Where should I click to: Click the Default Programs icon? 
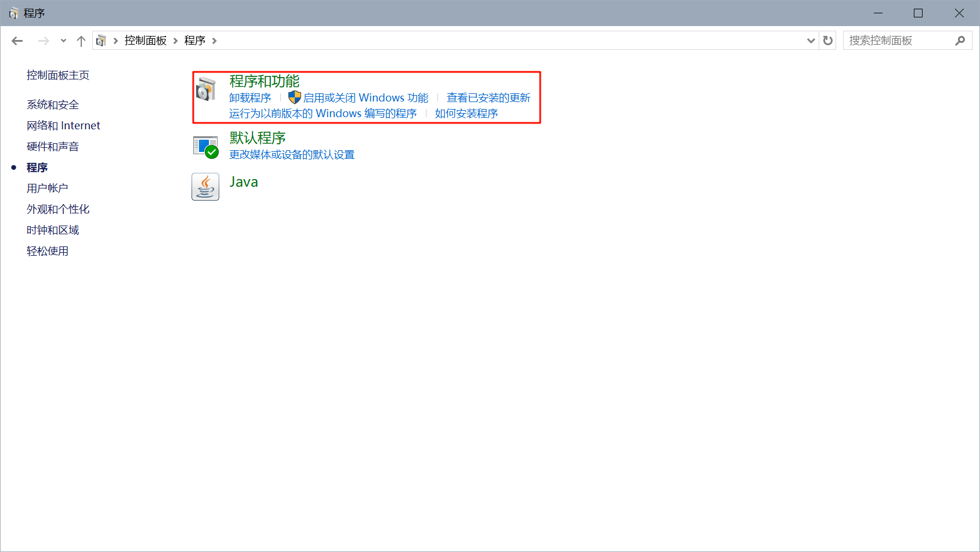(x=205, y=147)
